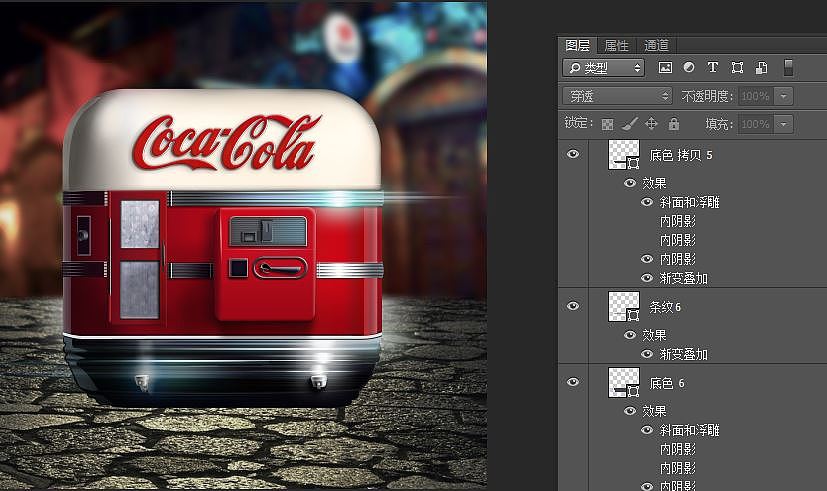
Task: Select the 条纹6 layer thumbnail
Action: tap(624, 306)
